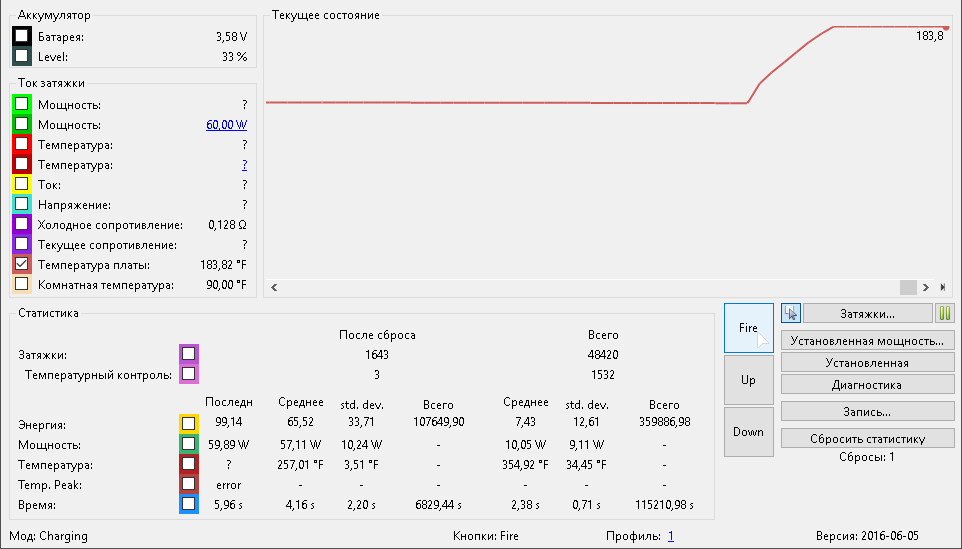The height and width of the screenshot is (549, 962).
Task: Enable the Напряжение checkbox
Action: click(x=21, y=204)
